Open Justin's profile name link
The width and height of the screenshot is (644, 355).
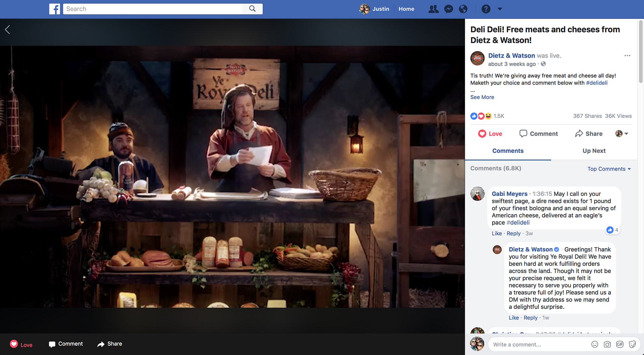(381, 9)
